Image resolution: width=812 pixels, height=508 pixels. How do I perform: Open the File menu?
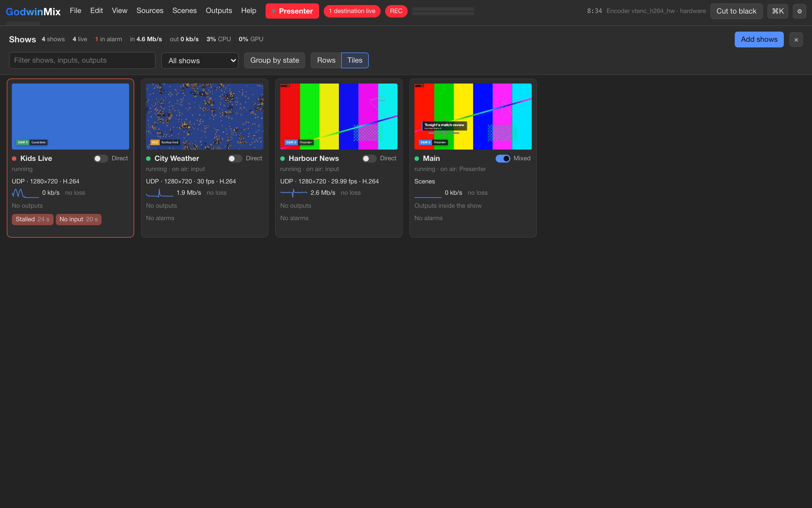point(76,11)
